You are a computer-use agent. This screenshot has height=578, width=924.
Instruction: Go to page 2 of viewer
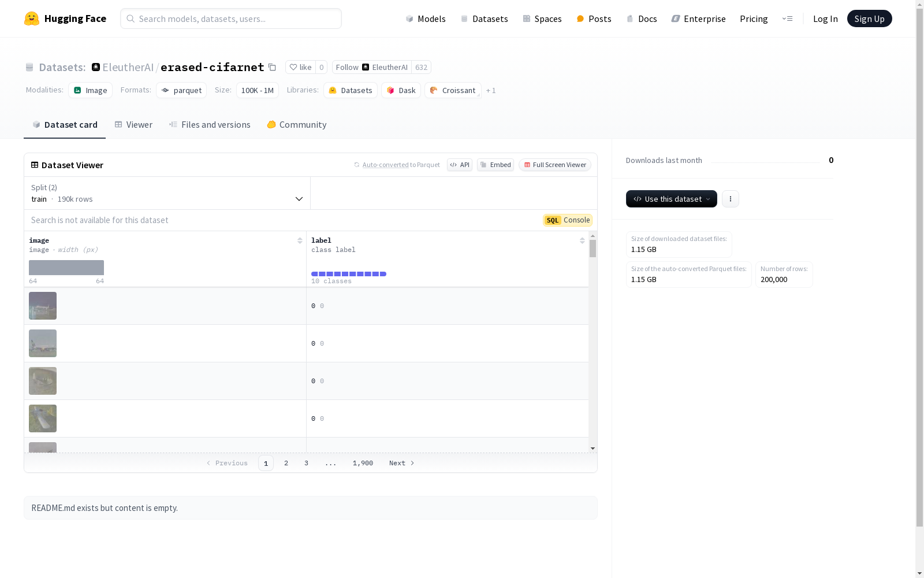(x=286, y=463)
